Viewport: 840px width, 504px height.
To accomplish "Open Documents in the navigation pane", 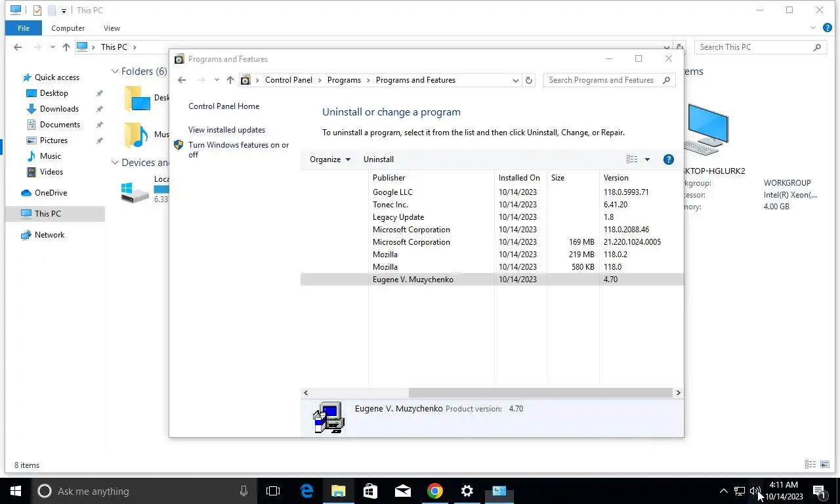I will pos(60,125).
